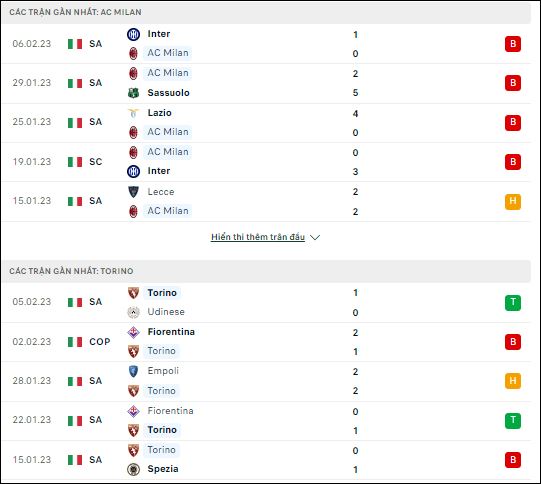Click the Inter crest in the 06.02.23 match
Image resolution: width=541 pixels, height=484 pixels.
point(133,34)
